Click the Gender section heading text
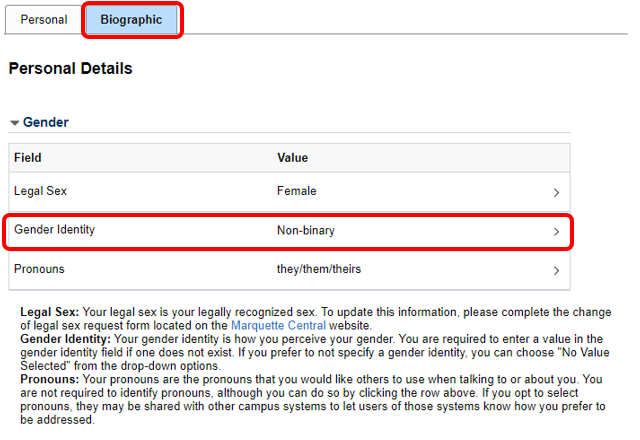 coord(46,122)
